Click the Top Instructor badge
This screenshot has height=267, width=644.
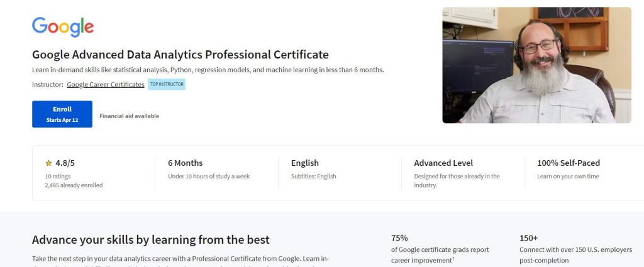(167, 84)
